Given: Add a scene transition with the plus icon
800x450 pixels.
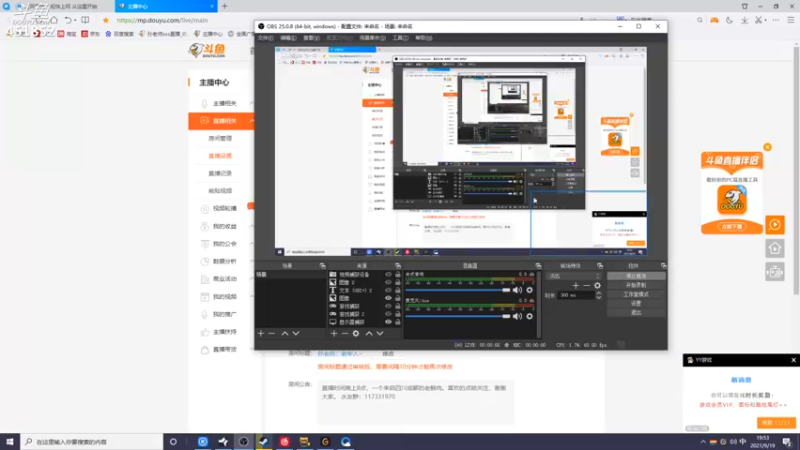Looking at the screenshot, I should point(576,286).
